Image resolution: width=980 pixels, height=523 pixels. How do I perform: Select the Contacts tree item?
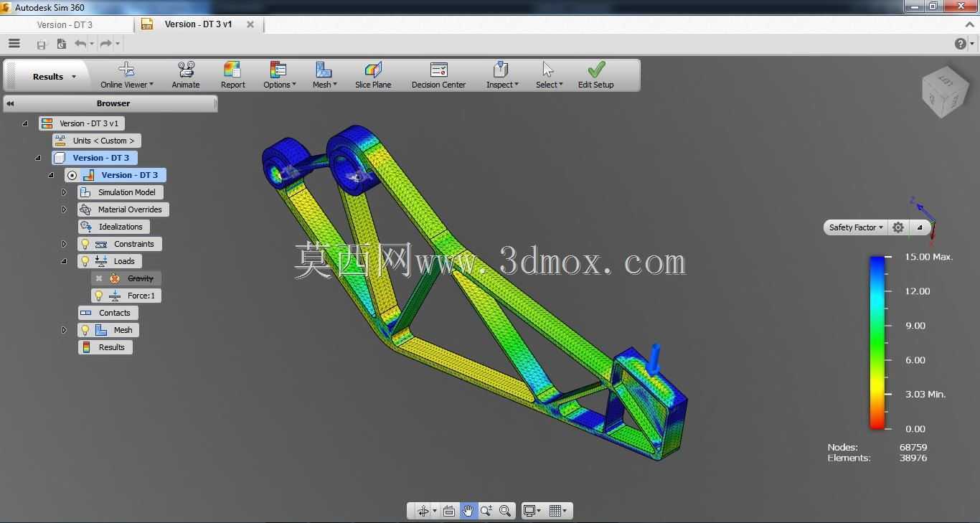click(108, 313)
